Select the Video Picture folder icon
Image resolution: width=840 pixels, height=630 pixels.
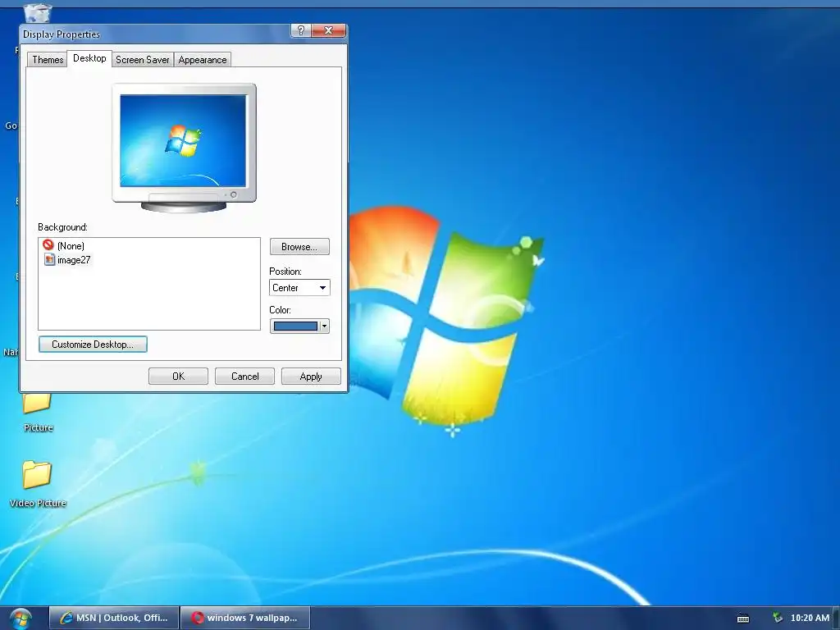pyautogui.click(x=37, y=475)
